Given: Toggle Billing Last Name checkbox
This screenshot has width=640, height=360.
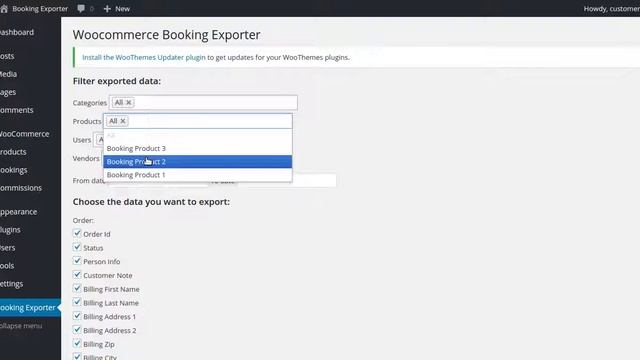Looking at the screenshot, I should 77,302.
